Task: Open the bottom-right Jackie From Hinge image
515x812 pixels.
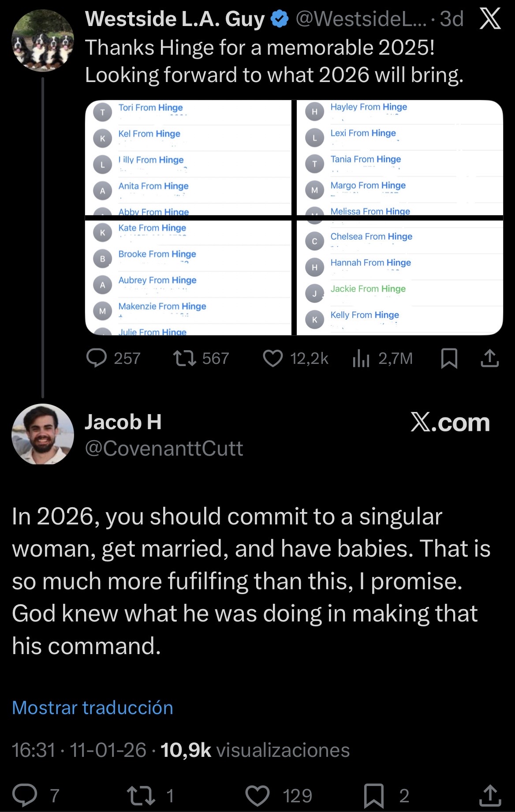Action: tap(399, 277)
